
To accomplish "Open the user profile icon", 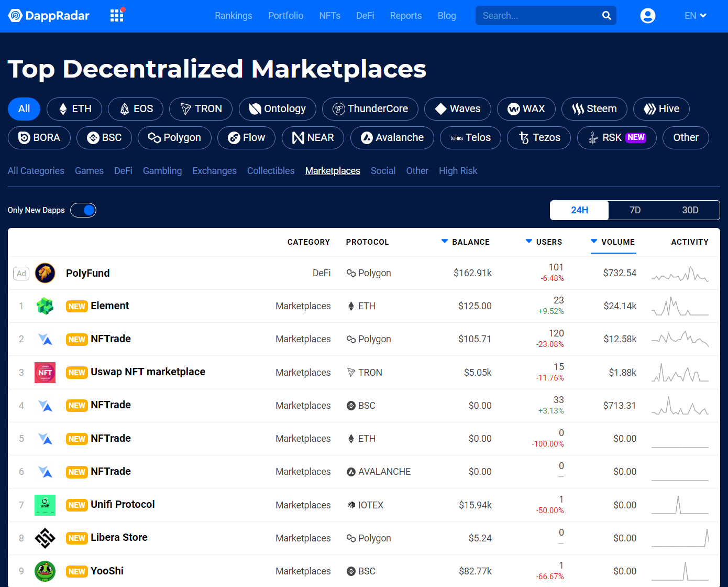I will point(647,16).
